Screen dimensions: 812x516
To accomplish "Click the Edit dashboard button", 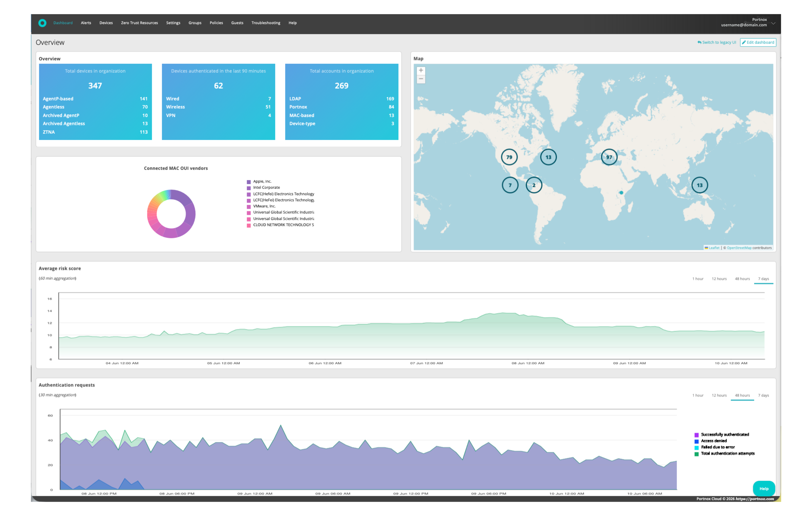I will click(x=758, y=42).
